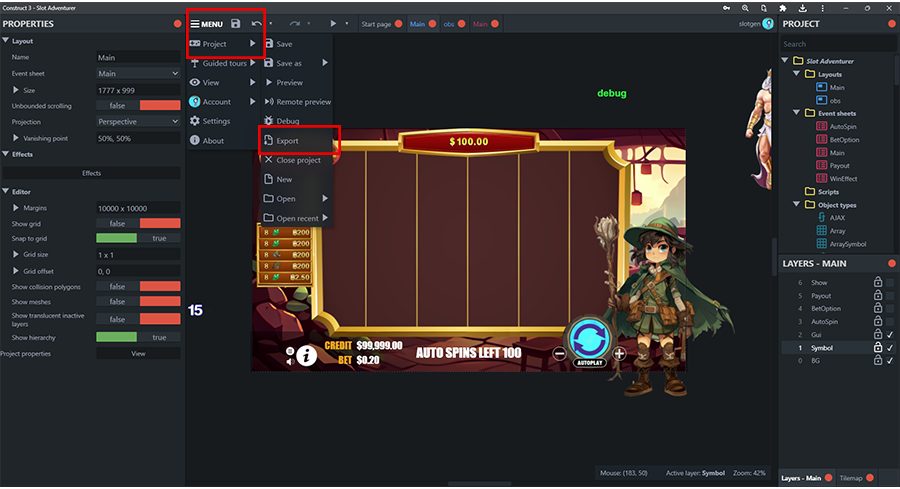Select Save in Project submenu
900x489 pixels.
pos(297,44)
